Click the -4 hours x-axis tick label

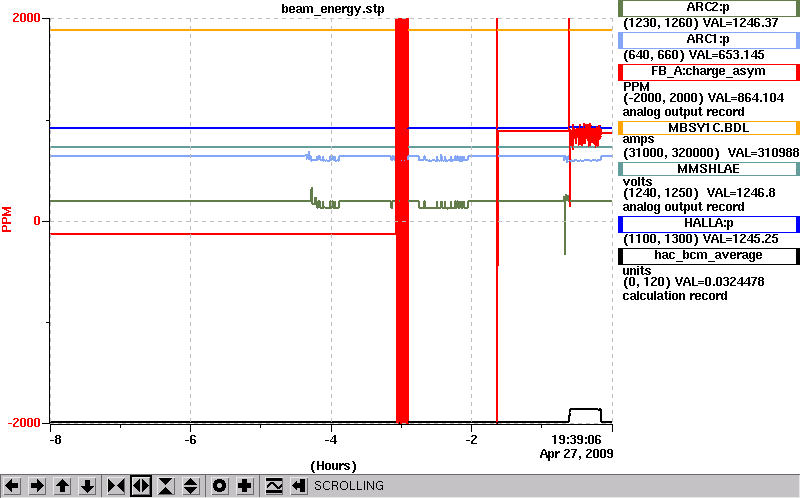coord(331,440)
